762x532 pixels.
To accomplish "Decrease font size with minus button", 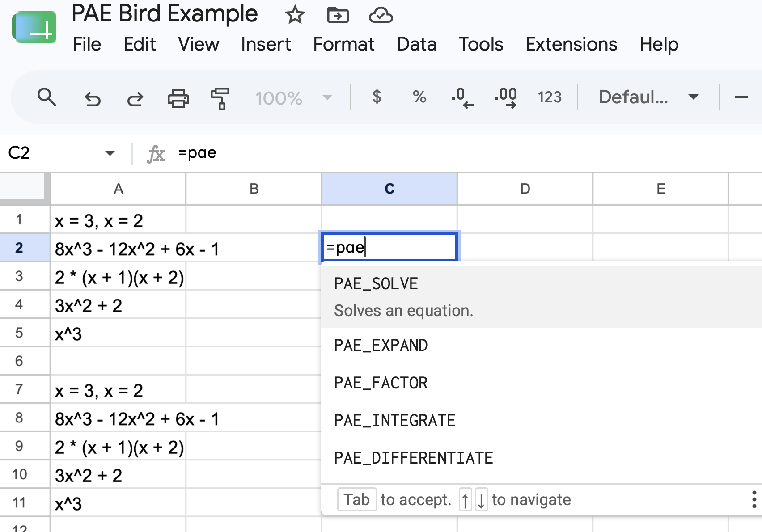I will click(741, 97).
